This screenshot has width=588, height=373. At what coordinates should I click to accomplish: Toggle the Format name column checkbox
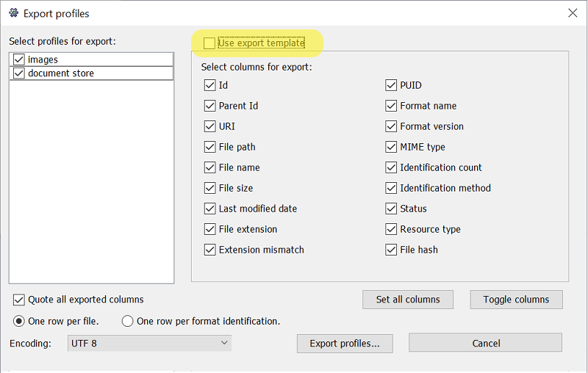point(391,106)
